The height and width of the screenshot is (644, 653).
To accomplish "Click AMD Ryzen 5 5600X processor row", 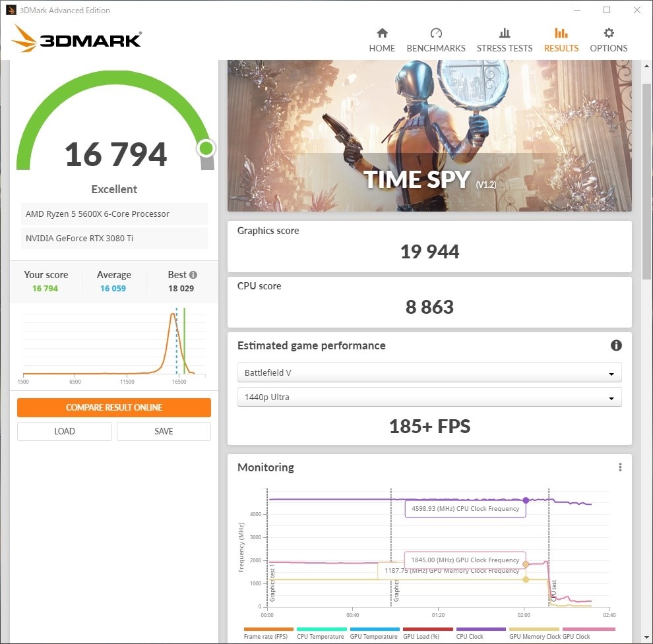I will click(x=114, y=214).
